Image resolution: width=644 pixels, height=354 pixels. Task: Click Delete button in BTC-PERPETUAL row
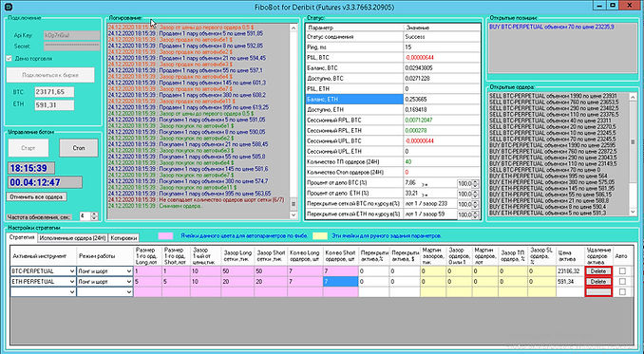pyautogui.click(x=598, y=271)
